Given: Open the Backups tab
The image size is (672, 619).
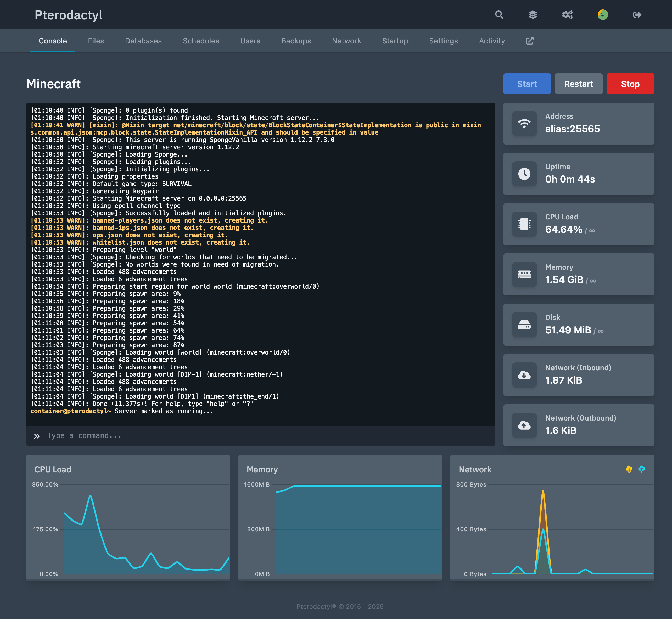Looking at the screenshot, I should point(296,41).
